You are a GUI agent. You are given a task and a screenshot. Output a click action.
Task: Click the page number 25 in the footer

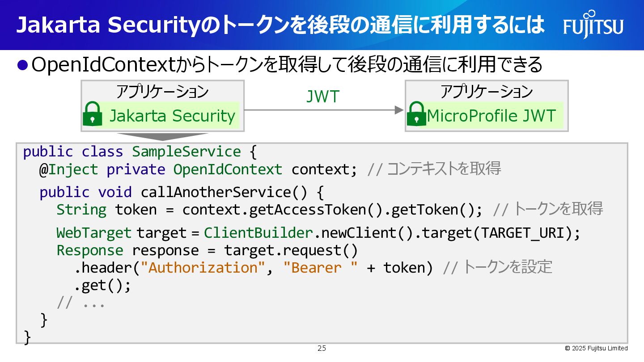tap(322, 348)
